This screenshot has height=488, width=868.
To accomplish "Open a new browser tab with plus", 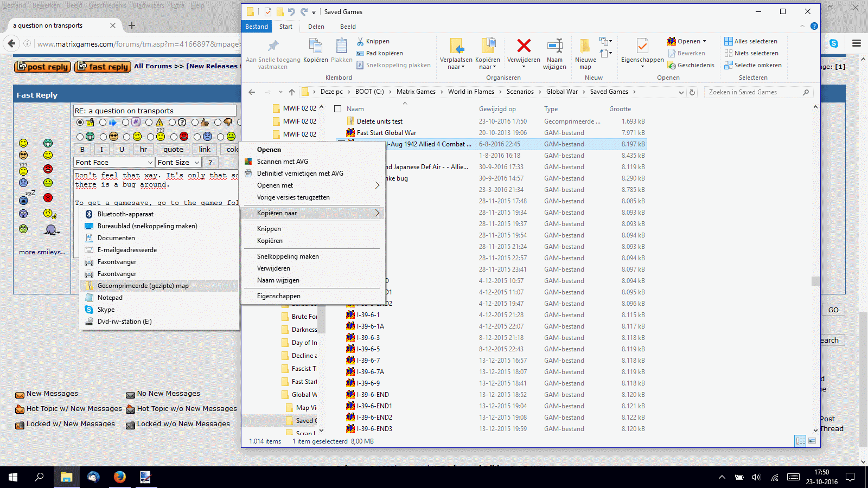I will coord(132,25).
